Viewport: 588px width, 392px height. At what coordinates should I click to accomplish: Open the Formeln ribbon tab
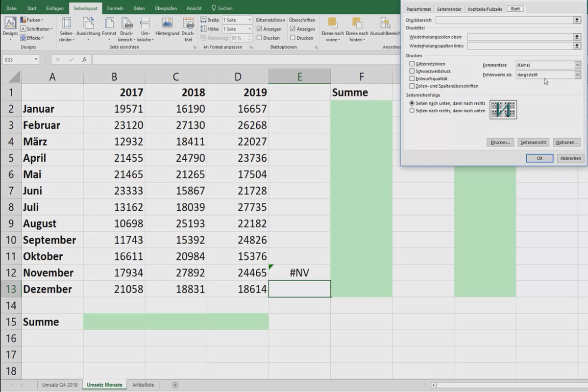coord(116,8)
